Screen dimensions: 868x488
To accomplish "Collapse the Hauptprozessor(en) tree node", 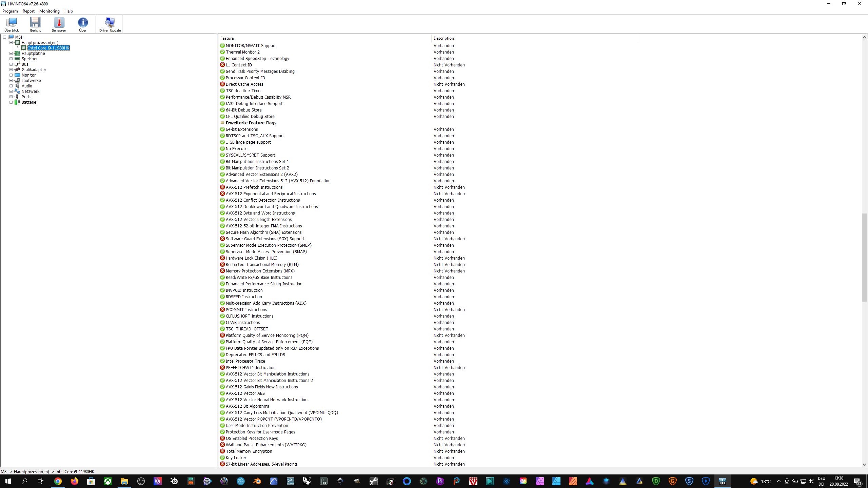I will click(11, 42).
